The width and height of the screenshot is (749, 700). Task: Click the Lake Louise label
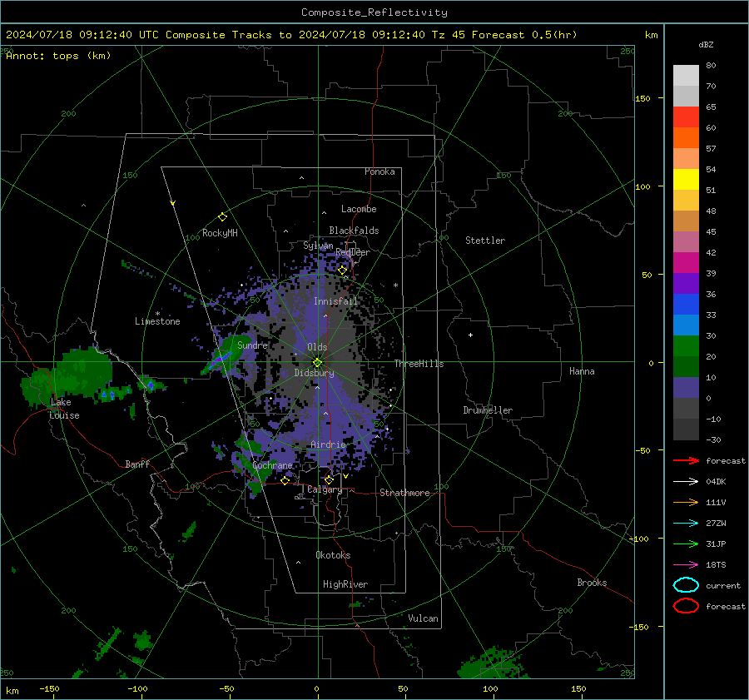tap(64, 409)
